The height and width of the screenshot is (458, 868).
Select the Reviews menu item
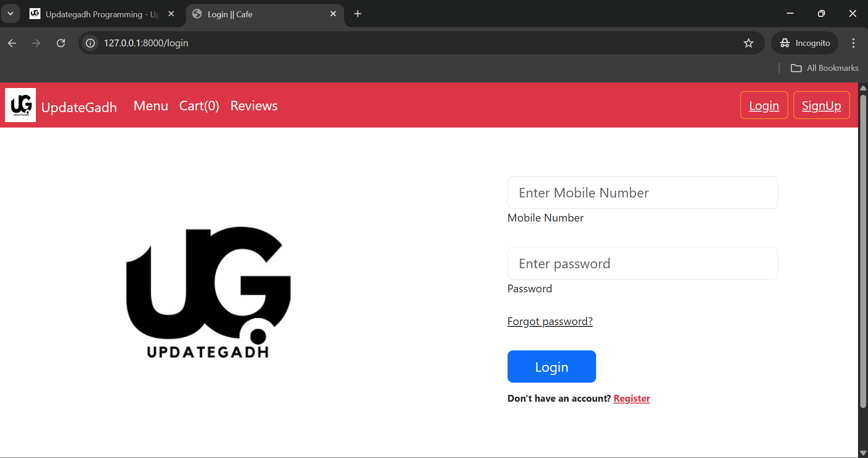254,106
